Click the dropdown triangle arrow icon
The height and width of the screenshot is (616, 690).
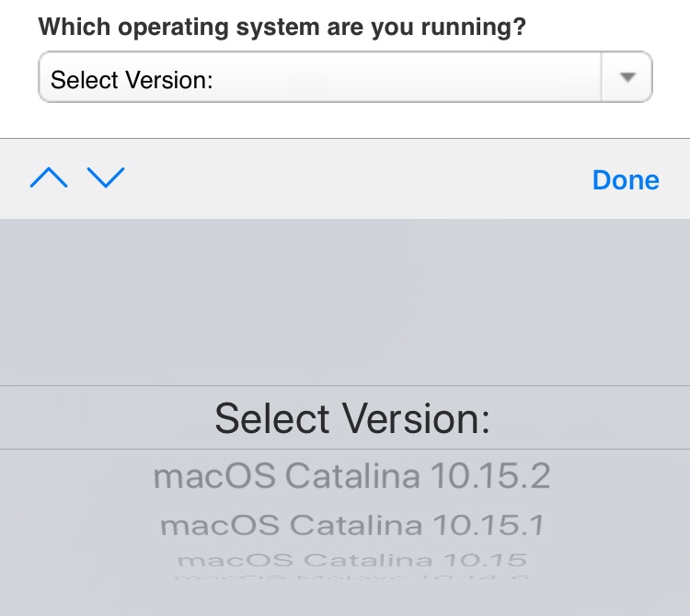tap(627, 78)
